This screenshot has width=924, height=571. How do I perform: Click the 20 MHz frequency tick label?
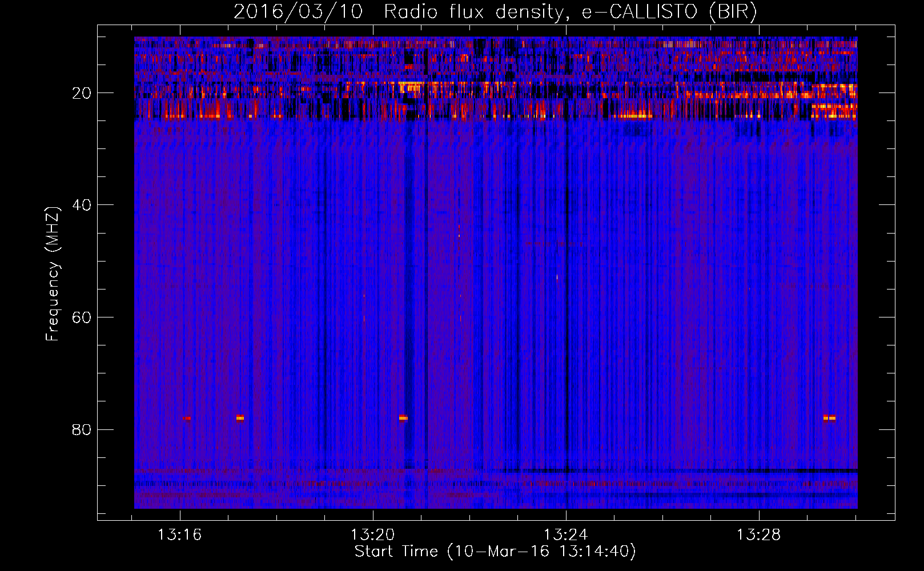82,93
